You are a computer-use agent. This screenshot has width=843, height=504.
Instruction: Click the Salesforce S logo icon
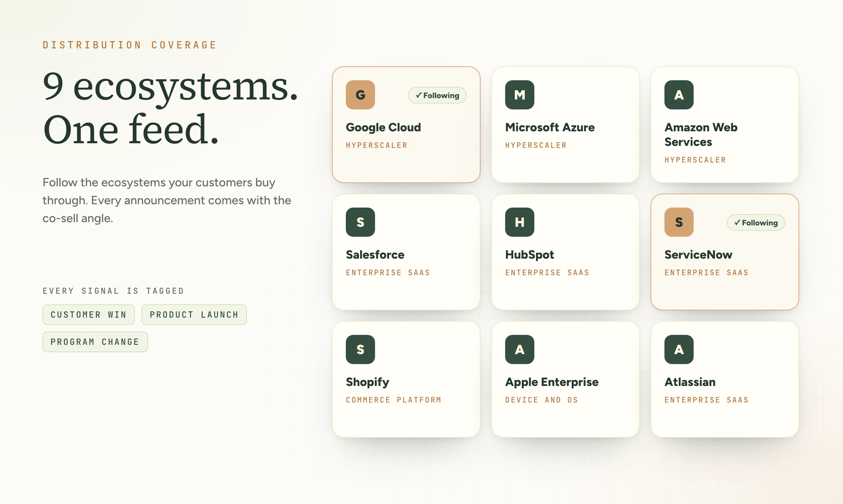[x=360, y=222]
